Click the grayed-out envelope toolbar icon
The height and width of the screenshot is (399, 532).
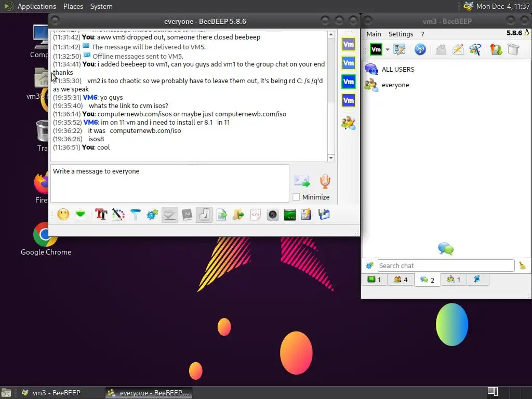point(441,49)
